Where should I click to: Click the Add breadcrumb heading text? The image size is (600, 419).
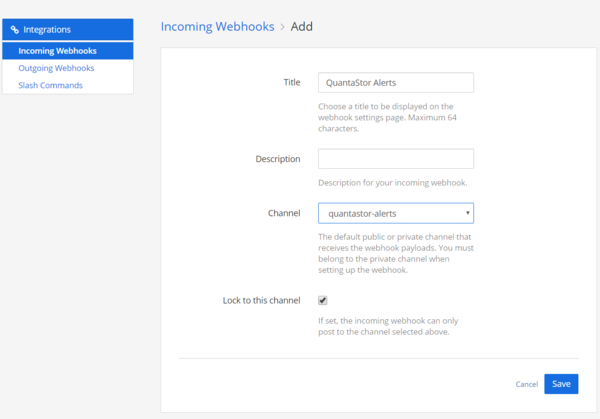tap(302, 27)
